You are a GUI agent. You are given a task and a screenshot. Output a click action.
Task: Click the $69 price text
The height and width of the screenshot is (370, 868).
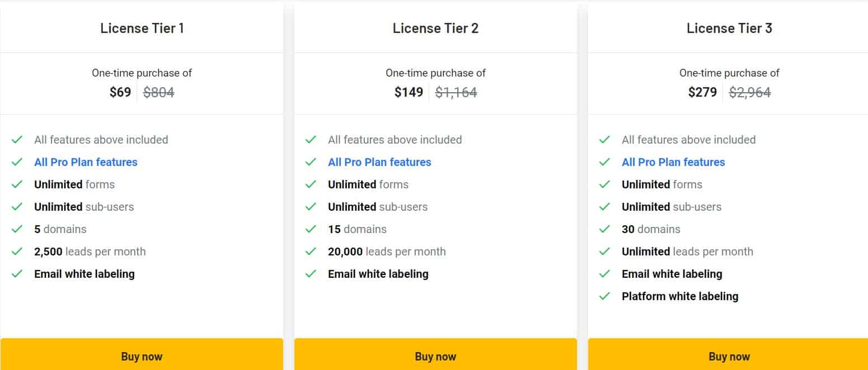120,92
